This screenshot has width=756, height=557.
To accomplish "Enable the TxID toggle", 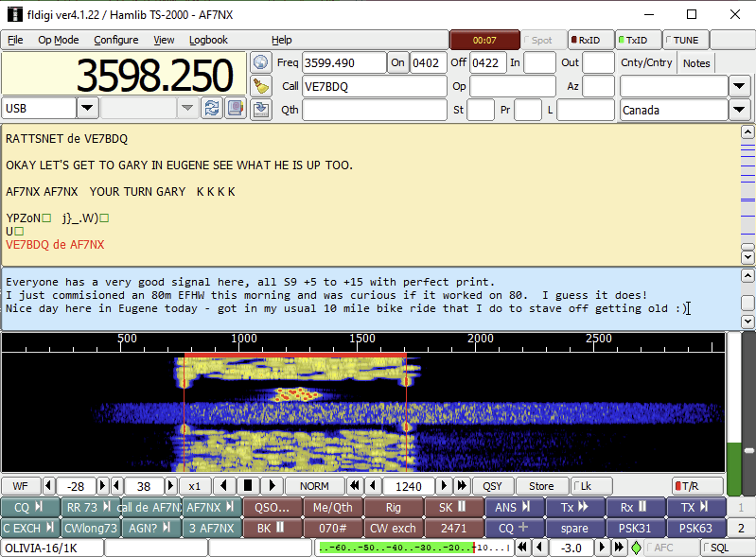I will tap(636, 41).
